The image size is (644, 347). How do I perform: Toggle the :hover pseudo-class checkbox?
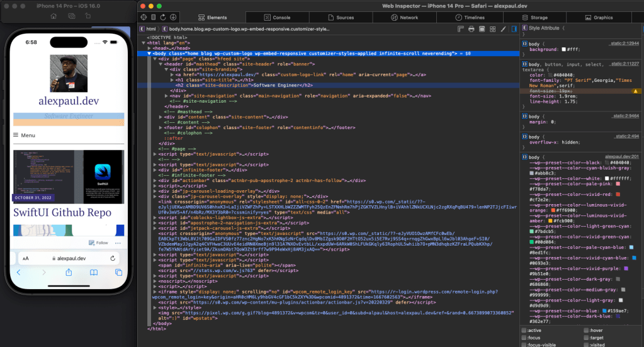point(586,330)
